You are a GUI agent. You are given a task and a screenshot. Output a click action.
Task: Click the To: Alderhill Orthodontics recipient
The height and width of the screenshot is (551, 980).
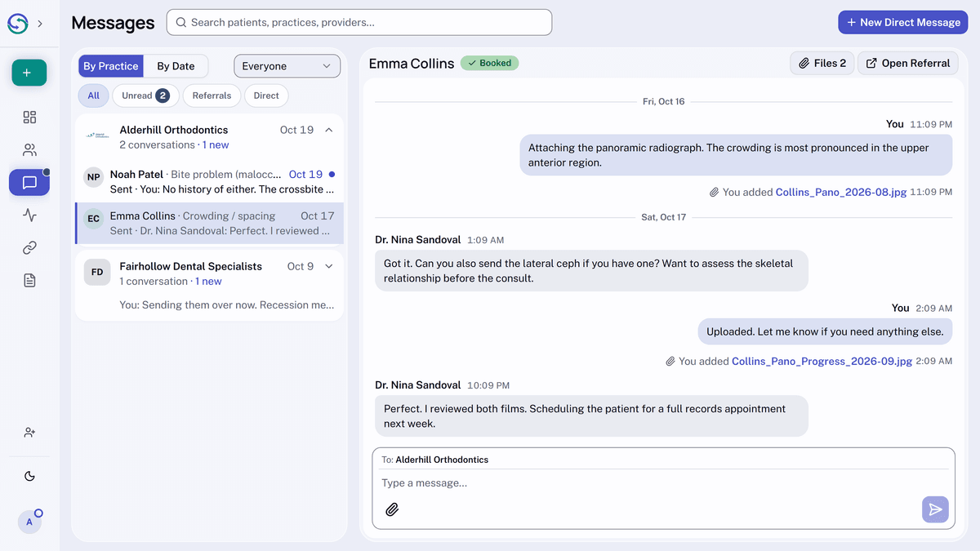(435, 460)
